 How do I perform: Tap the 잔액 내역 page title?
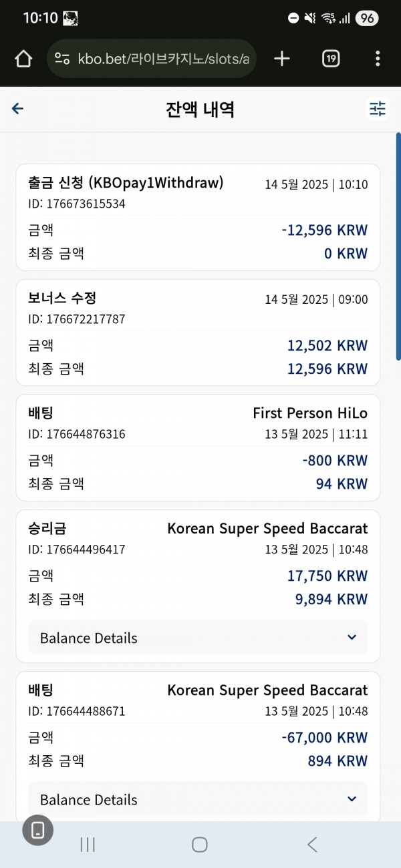(x=200, y=109)
